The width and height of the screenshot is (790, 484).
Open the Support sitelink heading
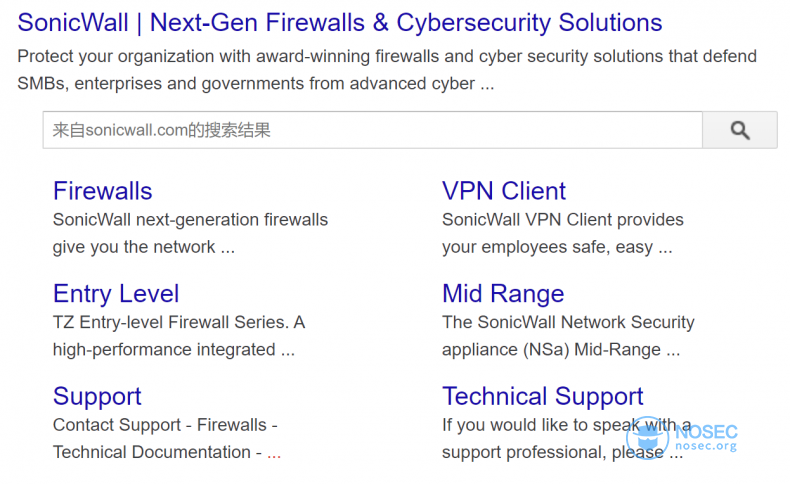[x=97, y=396]
